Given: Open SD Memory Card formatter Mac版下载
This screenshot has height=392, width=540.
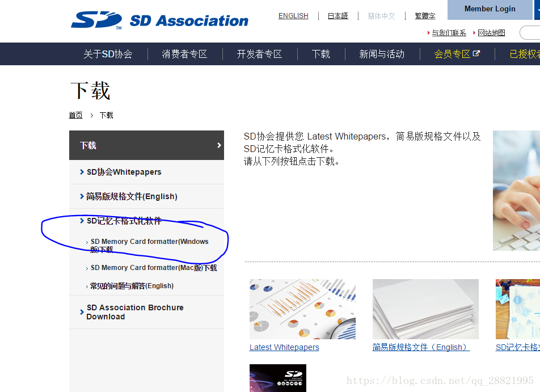Looking at the screenshot, I should pyautogui.click(x=154, y=268).
